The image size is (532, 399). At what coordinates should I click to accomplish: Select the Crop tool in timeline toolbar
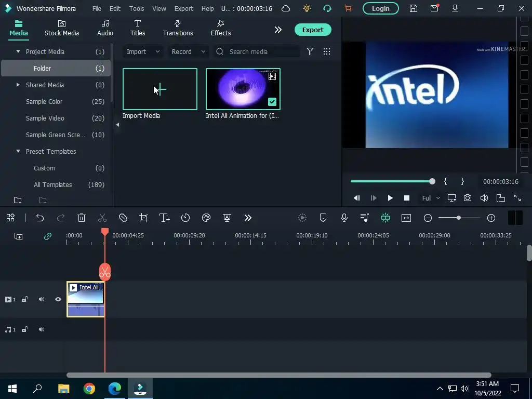[144, 218]
